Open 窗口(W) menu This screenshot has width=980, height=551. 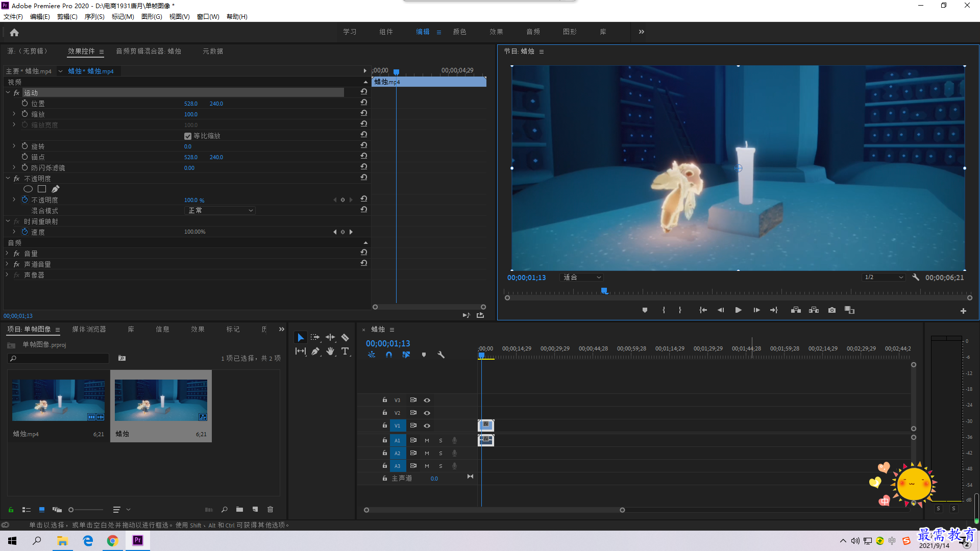[208, 17]
